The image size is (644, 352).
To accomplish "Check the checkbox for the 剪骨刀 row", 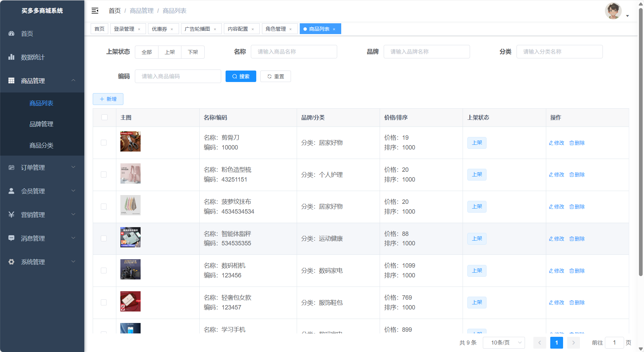I will coord(104,143).
